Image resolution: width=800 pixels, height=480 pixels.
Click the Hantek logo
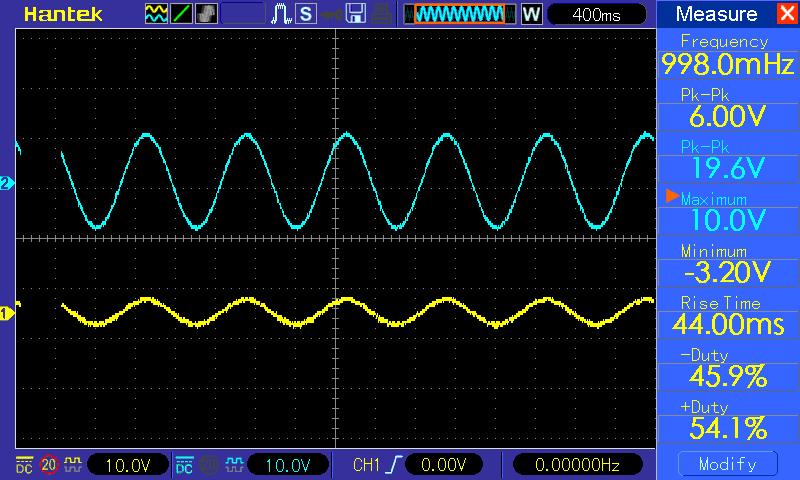63,14
